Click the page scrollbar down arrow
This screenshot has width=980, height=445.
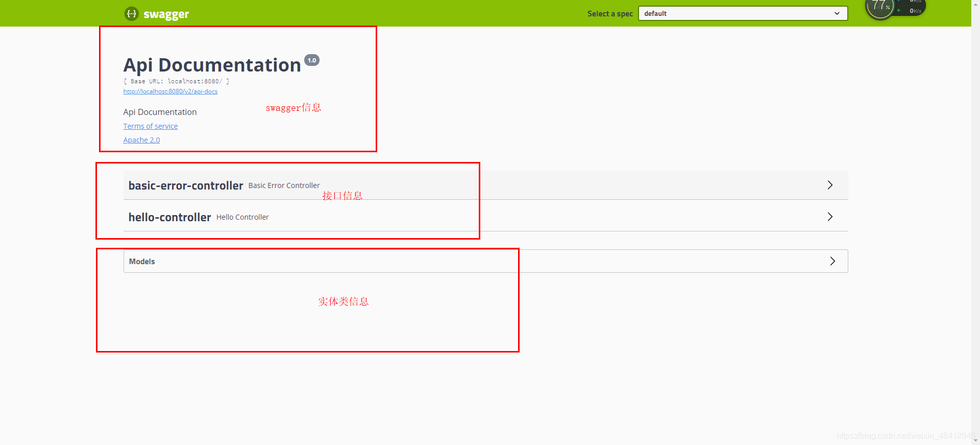pyautogui.click(x=975, y=440)
